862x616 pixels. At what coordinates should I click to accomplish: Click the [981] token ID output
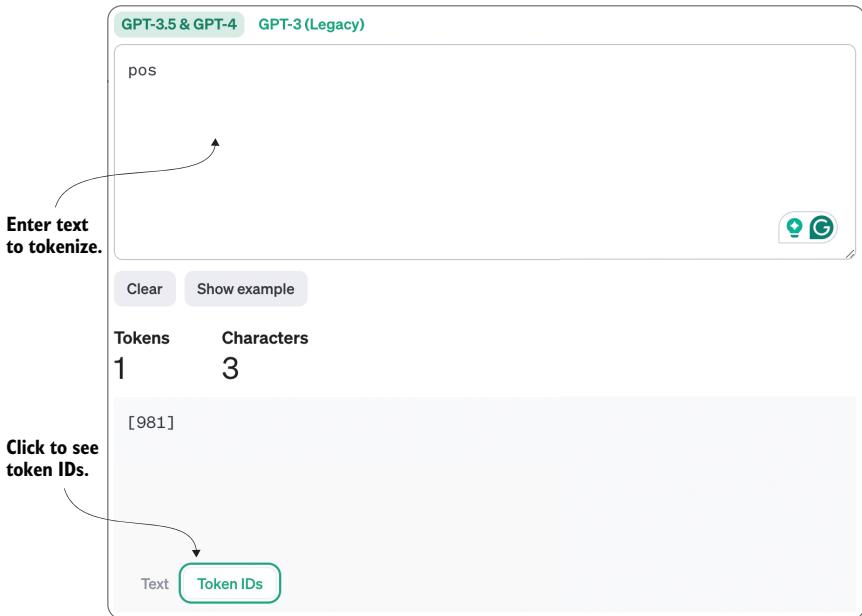point(152,423)
